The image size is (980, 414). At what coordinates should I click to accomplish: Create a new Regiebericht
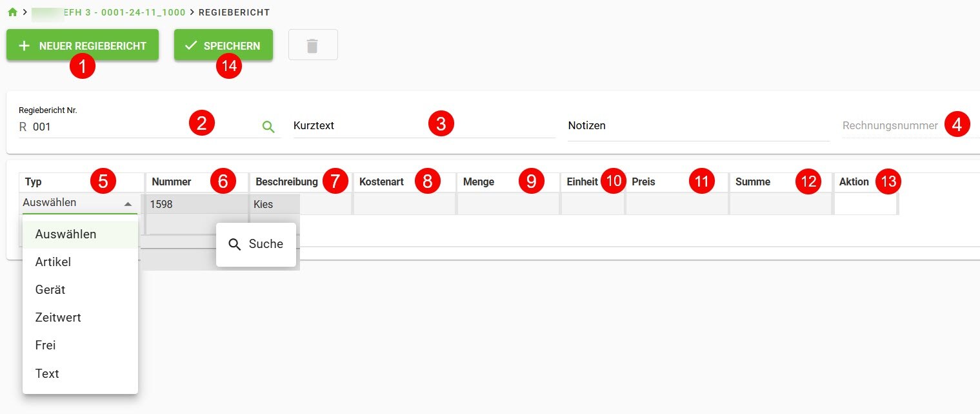pyautogui.click(x=83, y=46)
